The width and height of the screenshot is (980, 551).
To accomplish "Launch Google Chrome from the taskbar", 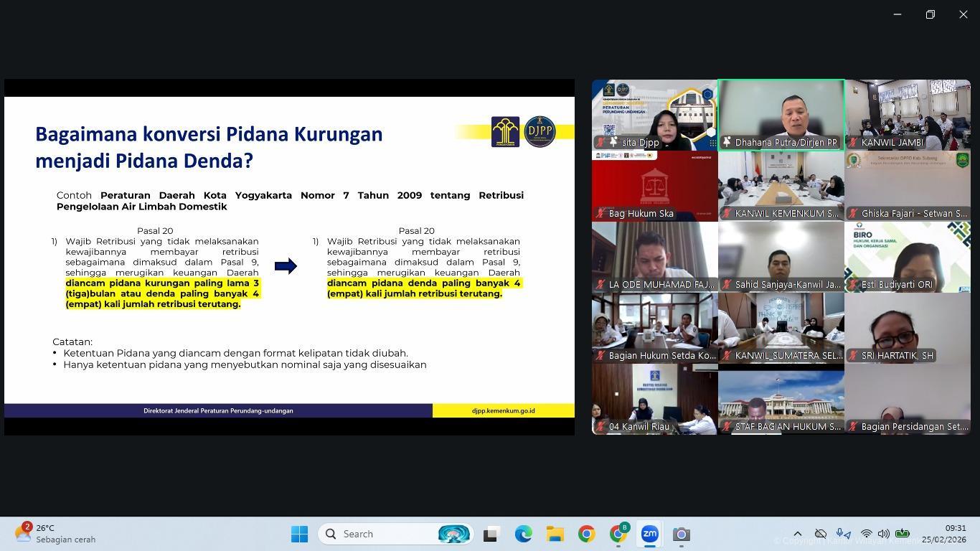I will (586, 534).
